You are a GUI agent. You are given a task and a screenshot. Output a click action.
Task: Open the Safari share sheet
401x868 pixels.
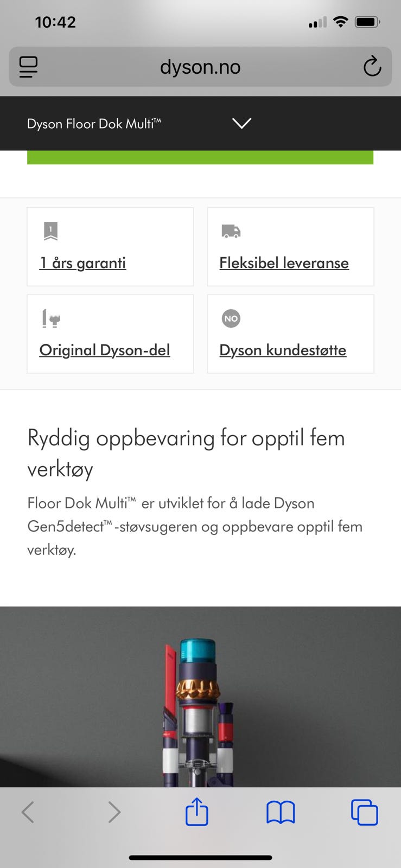[196, 812]
